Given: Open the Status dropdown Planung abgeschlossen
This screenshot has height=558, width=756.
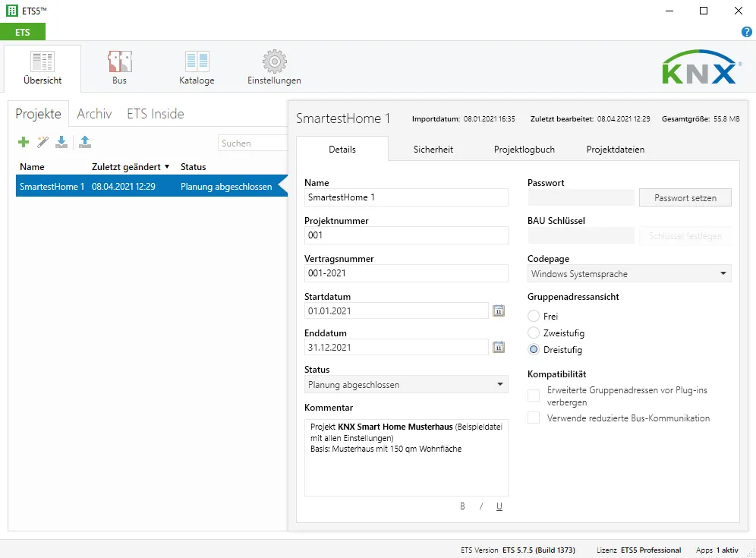Looking at the screenshot, I should [x=406, y=384].
